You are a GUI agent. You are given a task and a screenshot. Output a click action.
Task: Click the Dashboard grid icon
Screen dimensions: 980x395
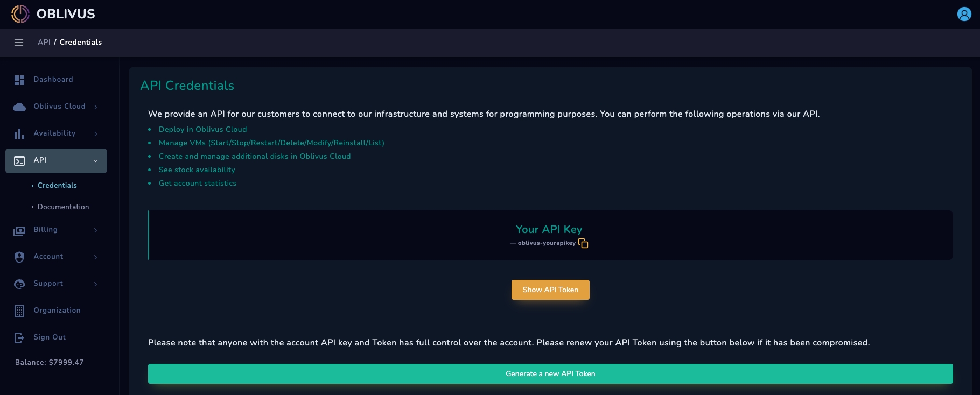[x=19, y=80]
